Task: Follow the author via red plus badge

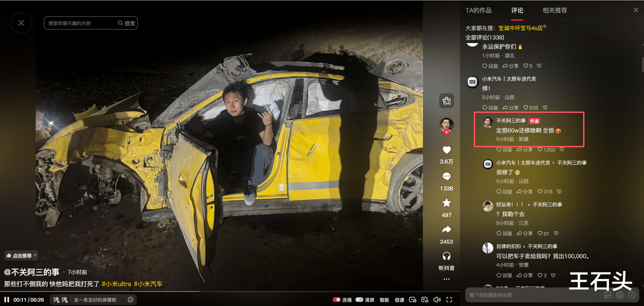Action: (x=446, y=132)
